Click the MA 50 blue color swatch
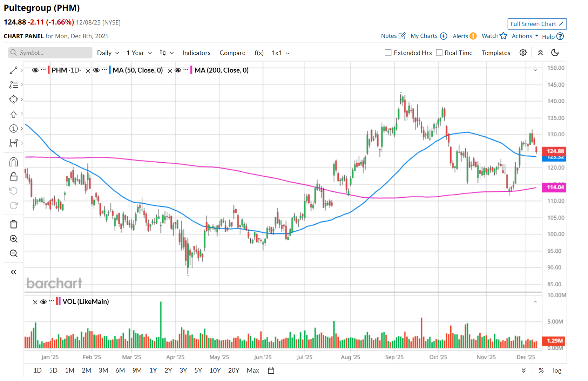Viewport: 588px width, 381px height. (x=110, y=70)
